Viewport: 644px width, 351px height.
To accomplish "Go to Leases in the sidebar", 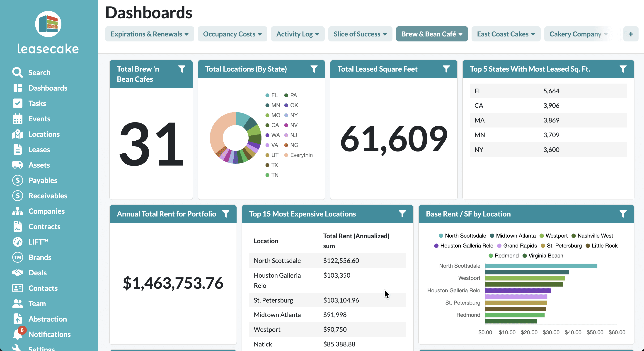I will coord(39,149).
